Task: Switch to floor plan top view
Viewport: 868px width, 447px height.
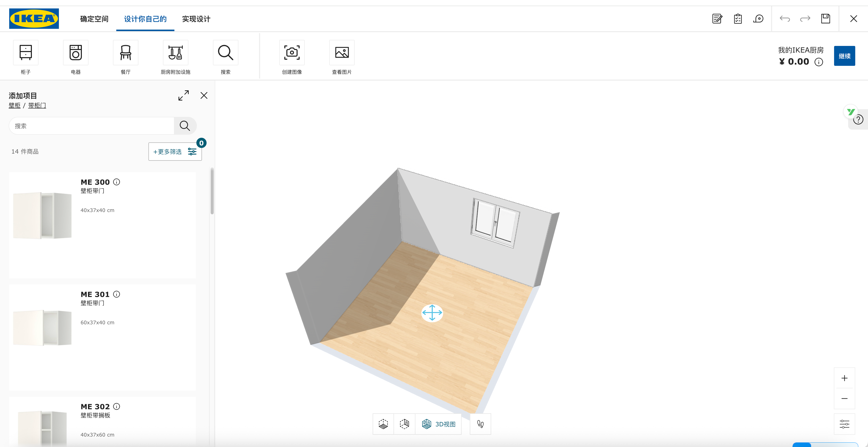Action: click(383, 424)
